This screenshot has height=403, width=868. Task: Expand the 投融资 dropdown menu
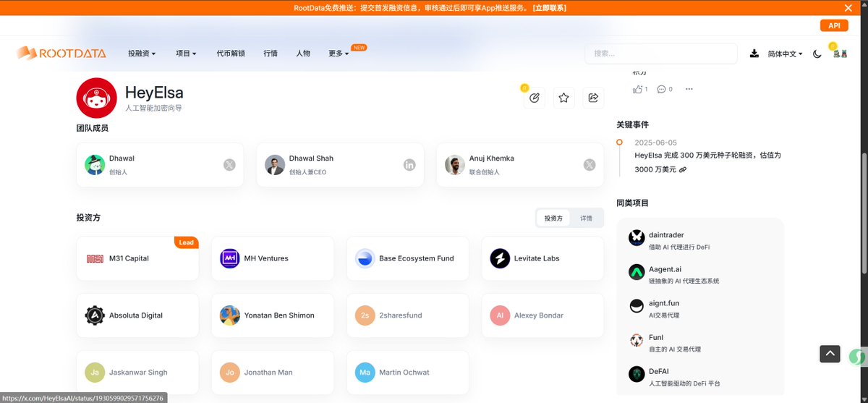click(142, 54)
